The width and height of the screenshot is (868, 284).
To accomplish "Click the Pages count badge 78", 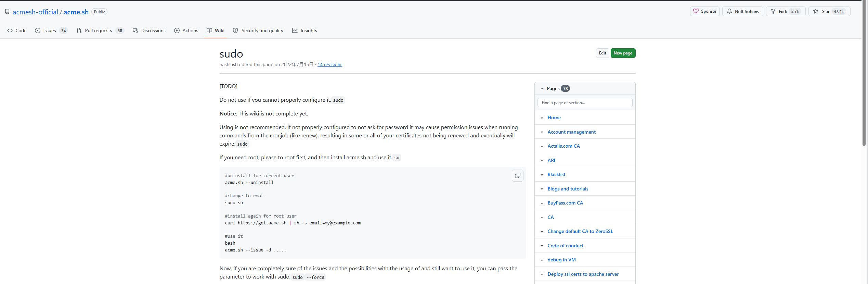I will [566, 88].
